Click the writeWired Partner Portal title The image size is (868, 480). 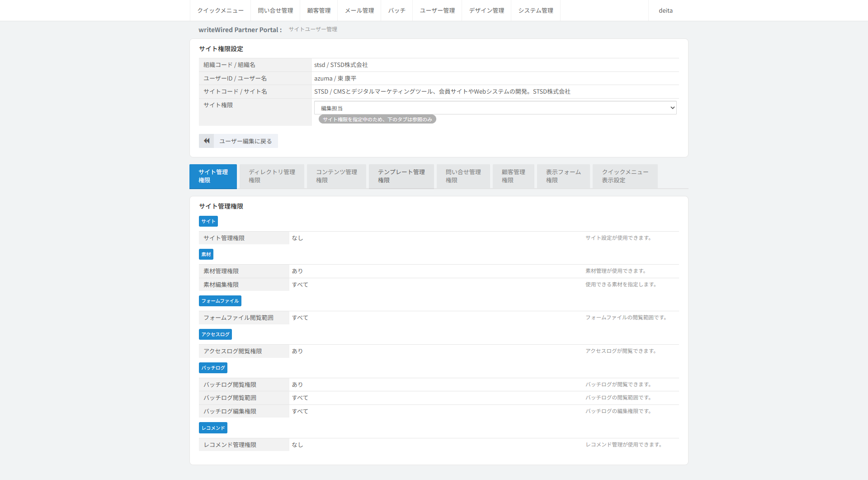(240, 30)
